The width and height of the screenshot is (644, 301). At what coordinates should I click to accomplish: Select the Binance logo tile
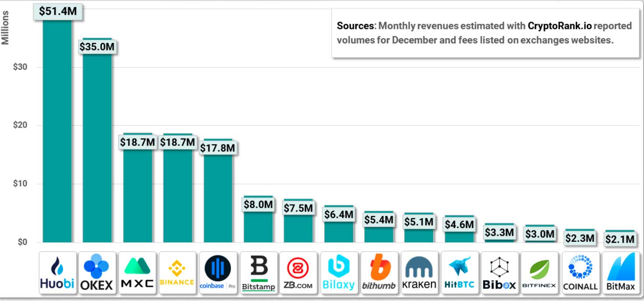(178, 272)
